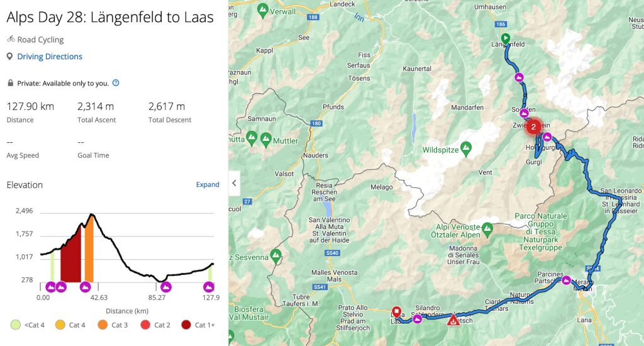Click the padlock privacy icon
This screenshot has height=346, width=644.
tap(10, 83)
